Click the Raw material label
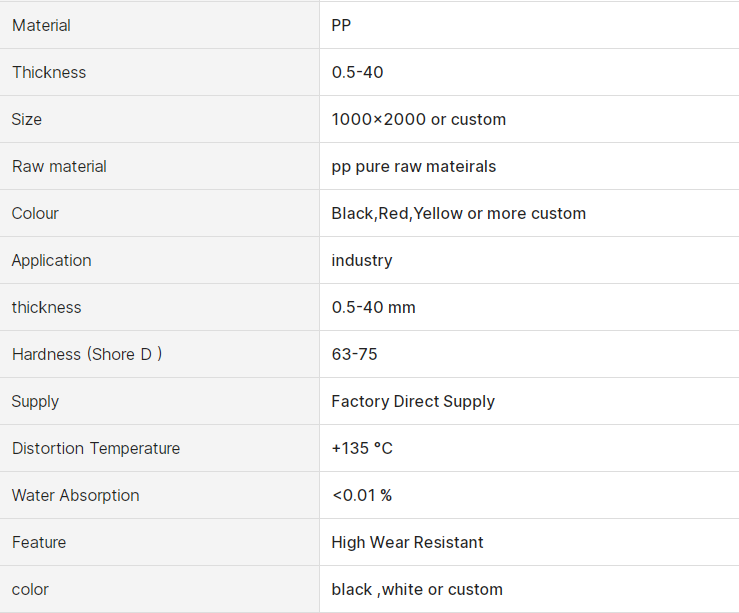This screenshot has width=739, height=613. point(59,166)
